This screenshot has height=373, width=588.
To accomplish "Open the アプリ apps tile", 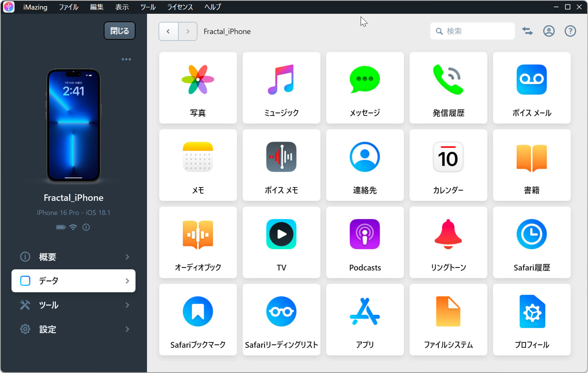I will [x=365, y=319].
